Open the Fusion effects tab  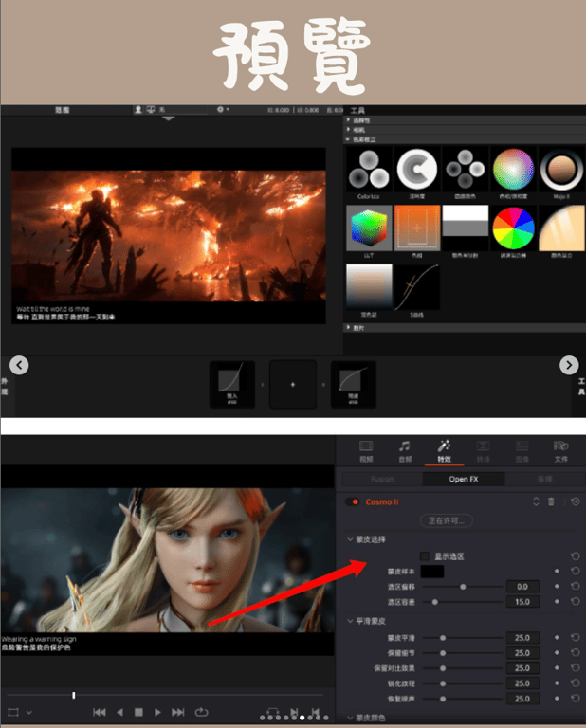coord(382,479)
